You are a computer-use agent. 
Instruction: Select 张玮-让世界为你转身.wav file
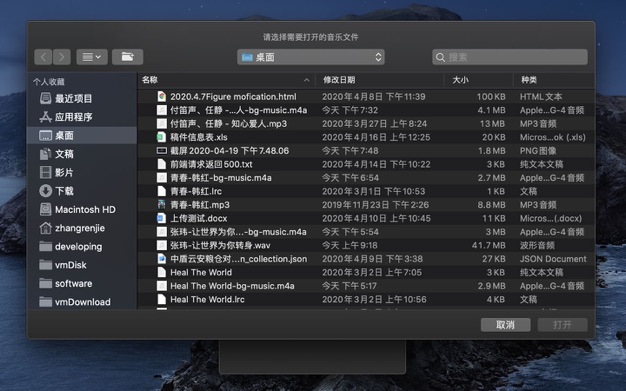click(x=366, y=245)
